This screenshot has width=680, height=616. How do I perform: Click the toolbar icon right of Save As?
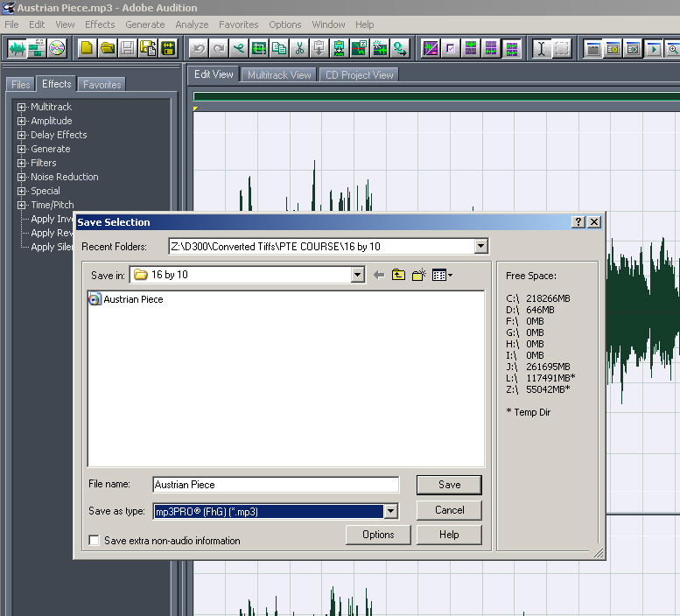[x=168, y=48]
